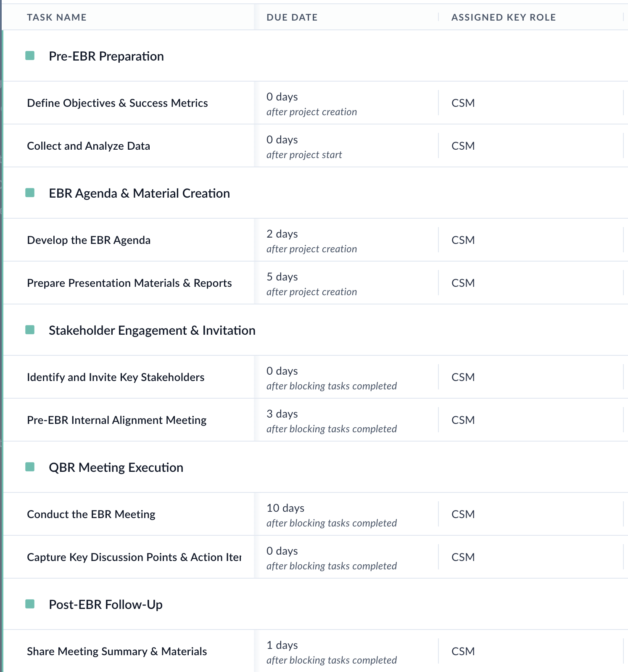Edit due date for Prepare Presentation Materials & Reports

pos(311,283)
